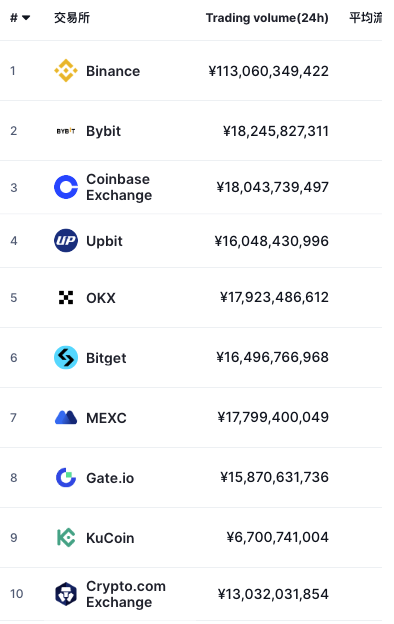Click the MEXC logo icon
394x624 pixels.
coord(66,417)
